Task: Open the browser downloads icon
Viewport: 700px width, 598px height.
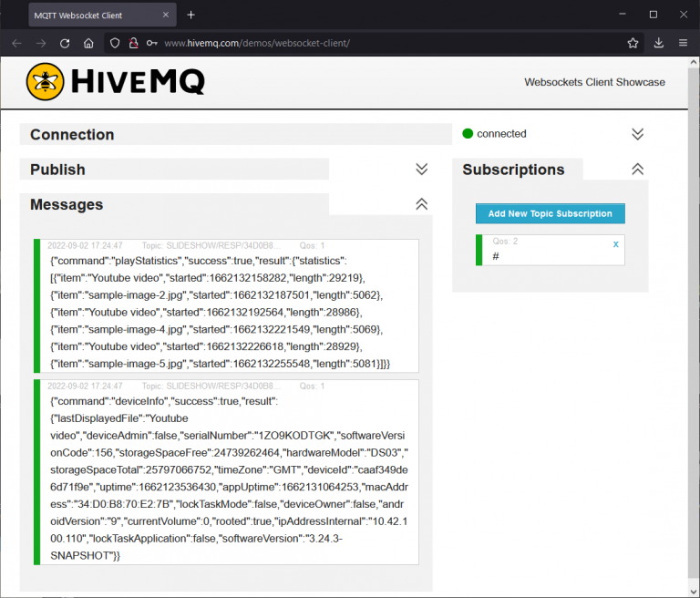Action: coord(659,43)
